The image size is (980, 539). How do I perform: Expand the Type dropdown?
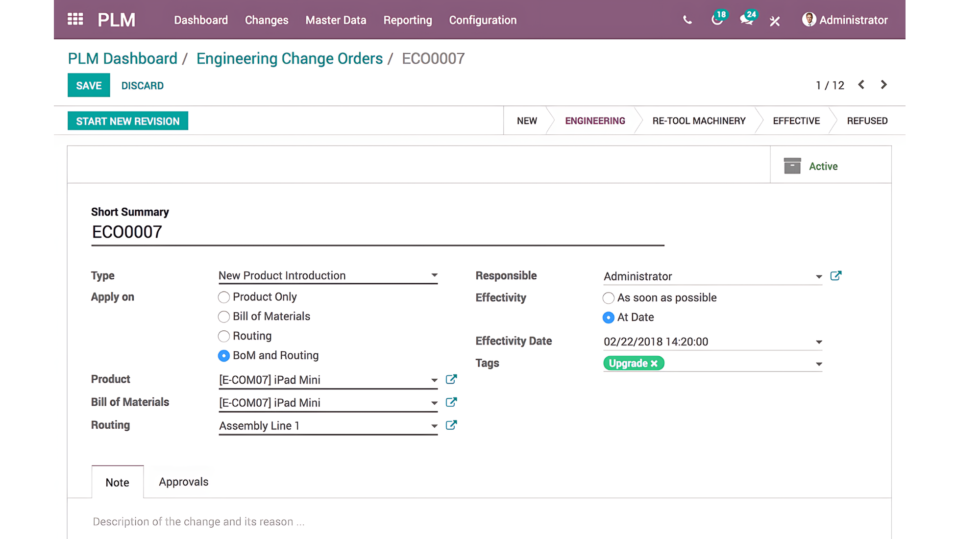click(x=434, y=275)
